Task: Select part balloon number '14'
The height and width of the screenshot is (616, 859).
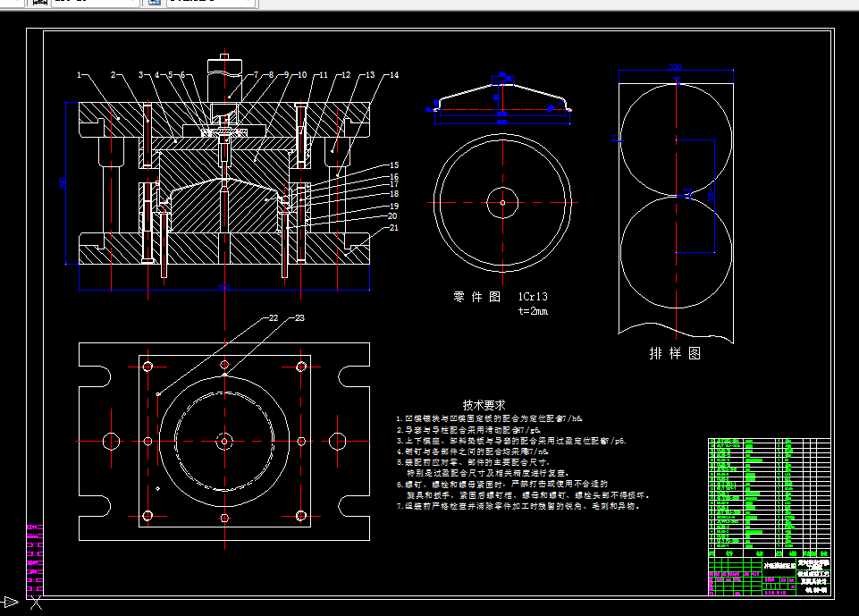Action: pos(394,74)
